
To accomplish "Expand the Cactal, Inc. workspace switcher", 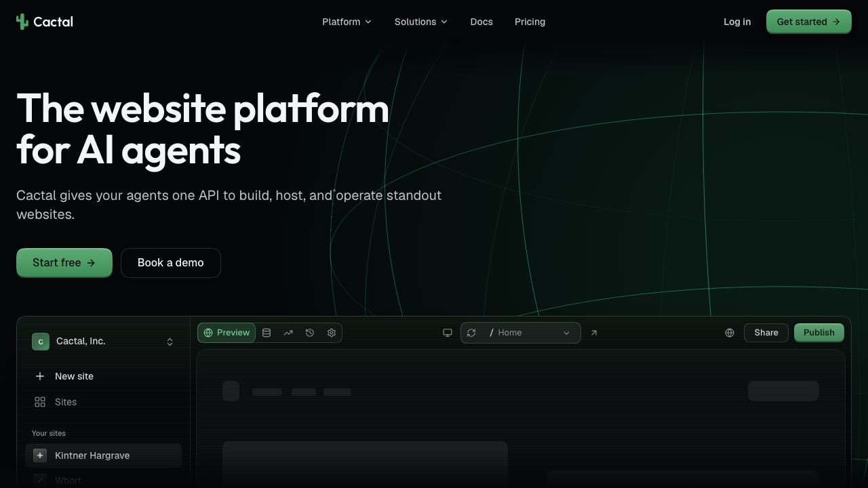I will coord(170,342).
